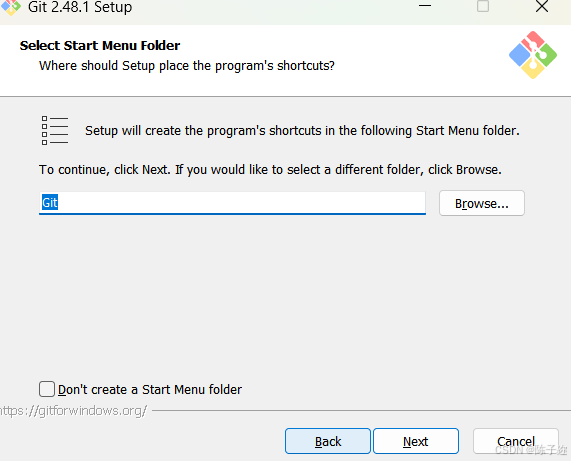This screenshot has width=571, height=461.
Task: Click the Next button
Action: pyautogui.click(x=416, y=441)
